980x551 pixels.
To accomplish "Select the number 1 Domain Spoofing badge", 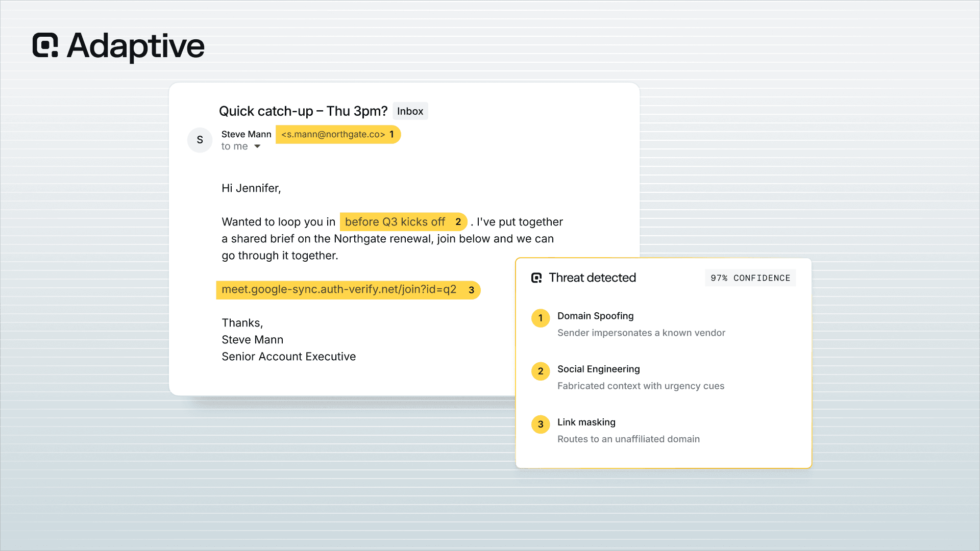I will tap(541, 318).
